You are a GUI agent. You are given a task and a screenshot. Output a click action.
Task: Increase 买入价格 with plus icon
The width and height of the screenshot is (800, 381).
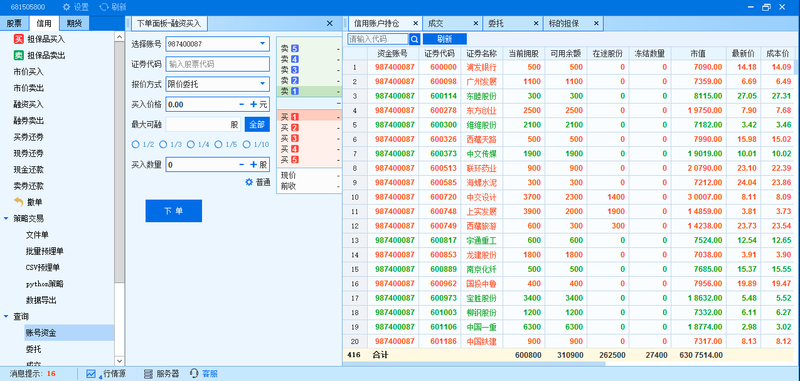(254, 105)
